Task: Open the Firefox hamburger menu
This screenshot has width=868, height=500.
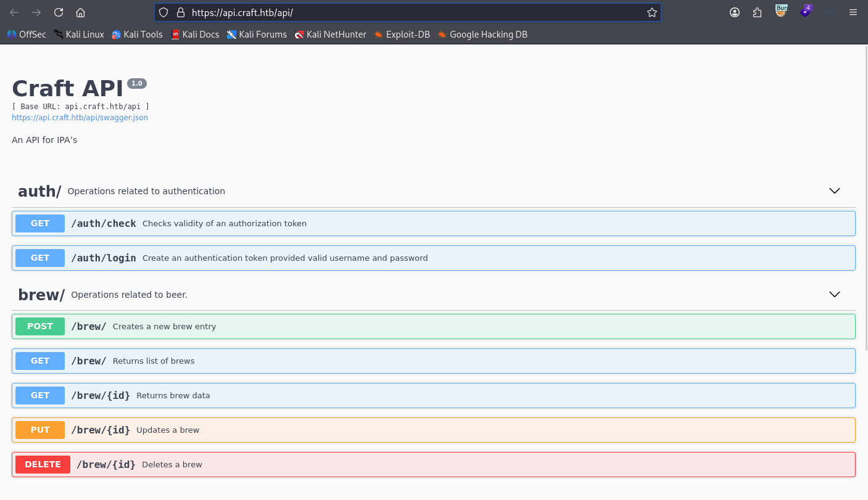Action: coord(853,12)
